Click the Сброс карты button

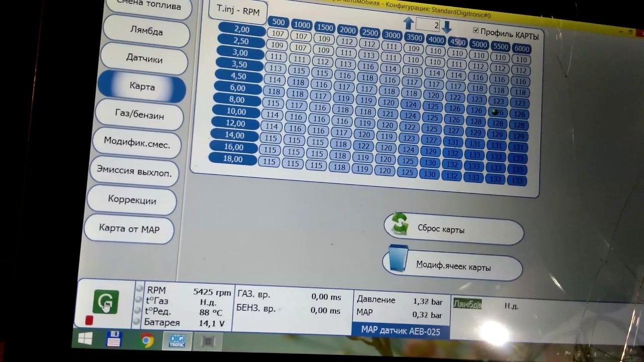click(454, 228)
